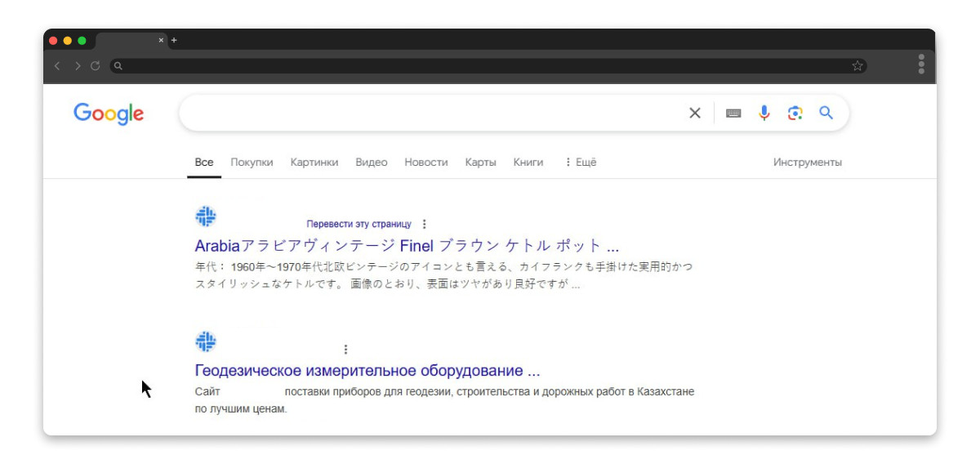The height and width of the screenshot is (464, 980).
Task: Open browser three-dot menu
Action: click(x=921, y=65)
